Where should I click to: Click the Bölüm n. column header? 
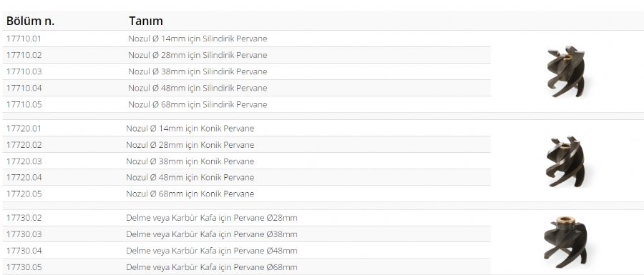pyautogui.click(x=30, y=21)
